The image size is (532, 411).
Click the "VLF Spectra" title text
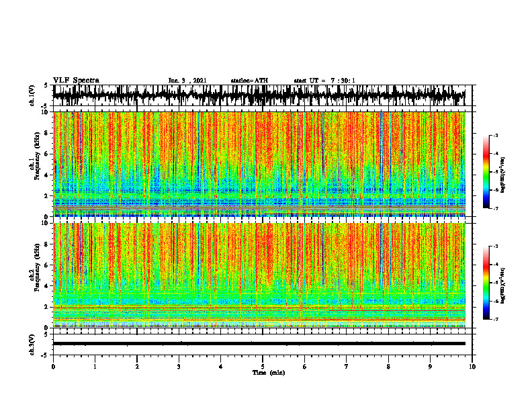pos(76,81)
